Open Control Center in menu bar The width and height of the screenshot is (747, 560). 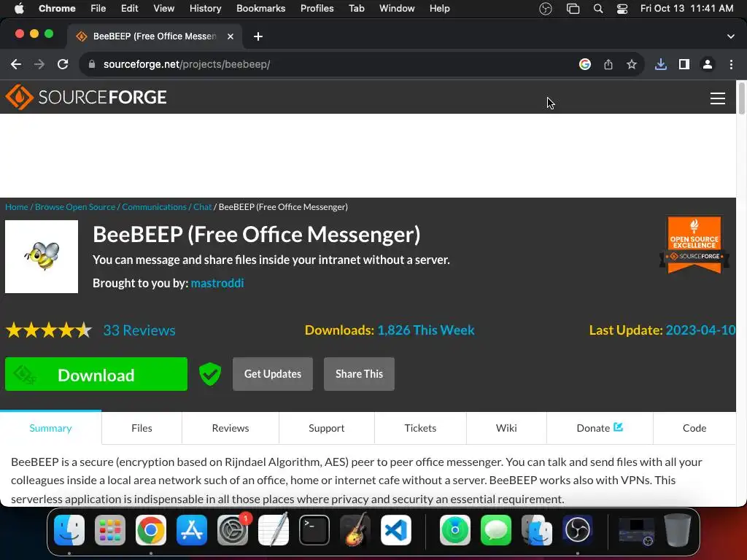coord(622,9)
